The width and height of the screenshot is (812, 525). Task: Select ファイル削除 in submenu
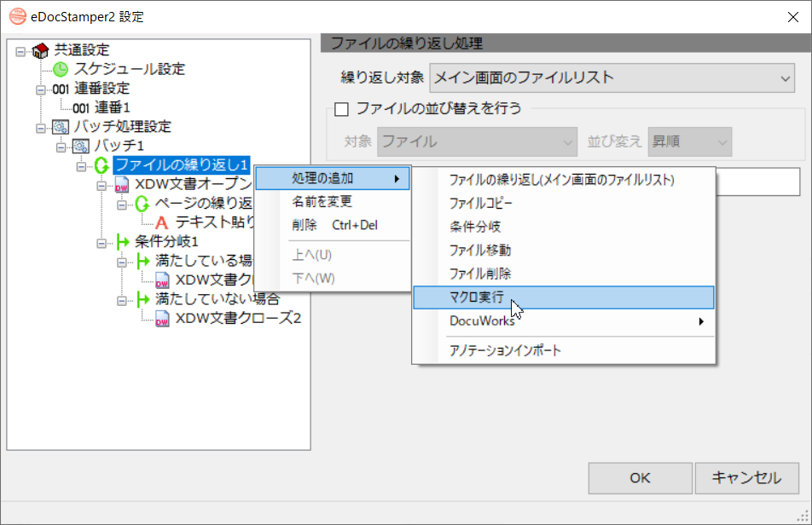[x=564, y=274]
